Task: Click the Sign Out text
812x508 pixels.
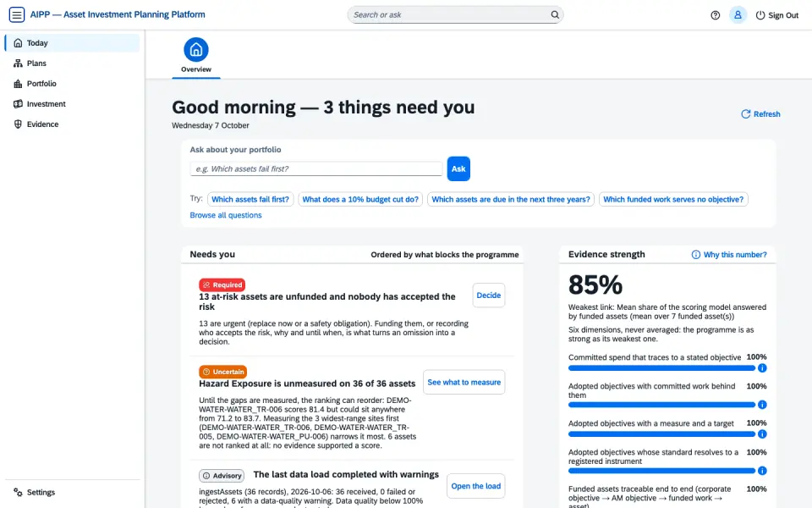Action: point(783,15)
